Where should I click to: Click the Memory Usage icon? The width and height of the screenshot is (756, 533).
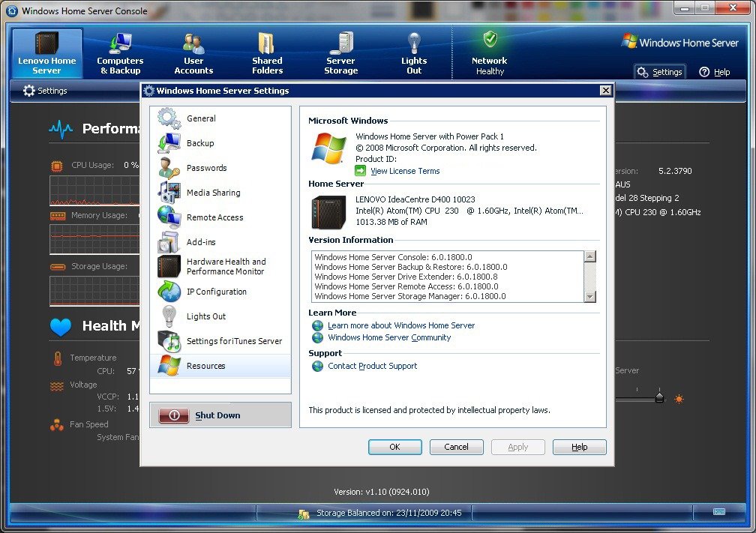point(58,217)
